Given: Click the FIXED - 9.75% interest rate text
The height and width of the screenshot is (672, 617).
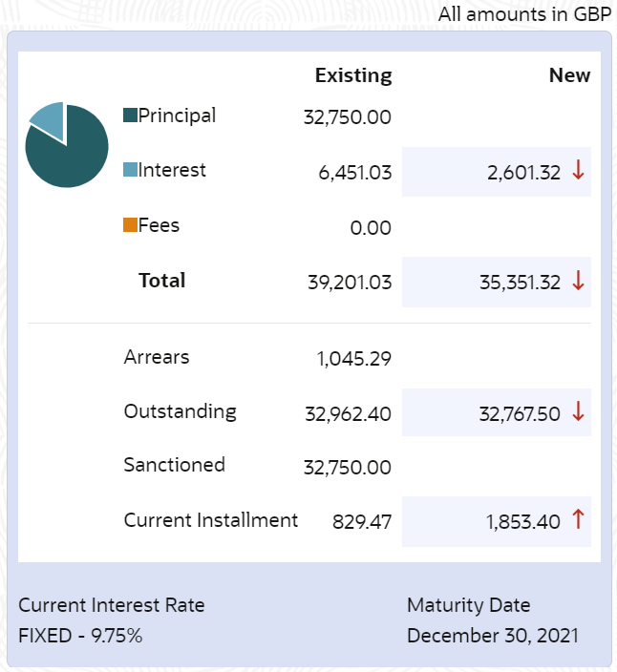Looking at the screenshot, I should point(80,636).
